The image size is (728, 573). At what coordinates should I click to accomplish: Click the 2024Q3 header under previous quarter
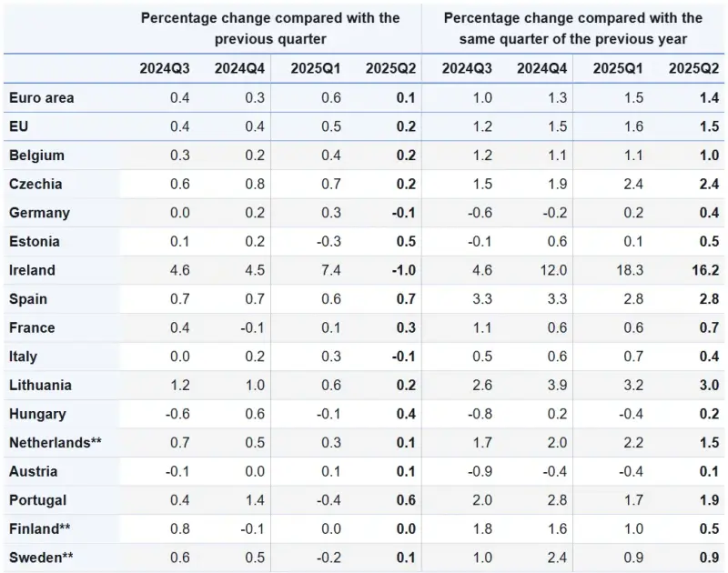coord(165,68)
